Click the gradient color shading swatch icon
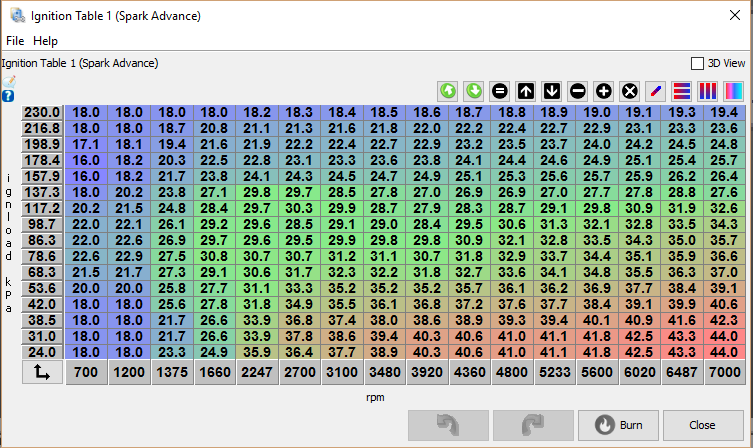Screen dimensions: 753x448 point(734,91)
